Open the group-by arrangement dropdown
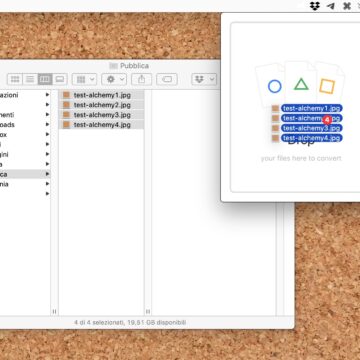The height and width of the screenshot is (360, 360). tap(85, 79)
